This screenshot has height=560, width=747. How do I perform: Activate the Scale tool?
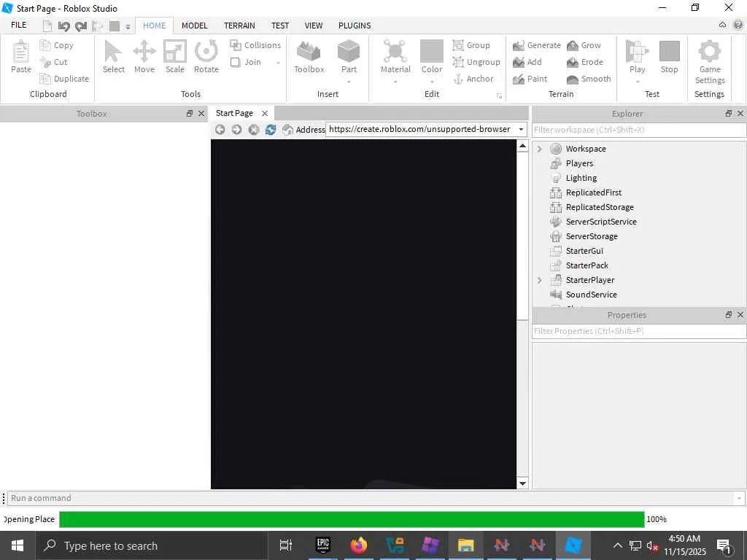click(175, 57)
